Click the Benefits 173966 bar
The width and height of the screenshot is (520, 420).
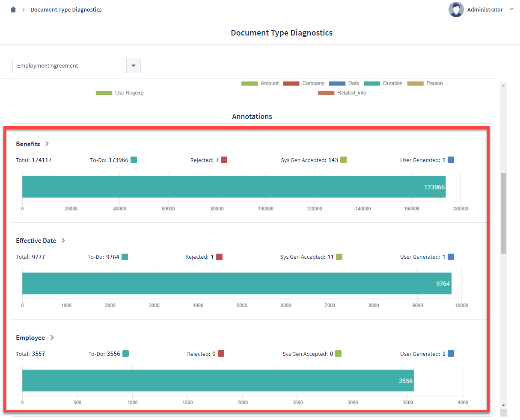coord(234,187)
